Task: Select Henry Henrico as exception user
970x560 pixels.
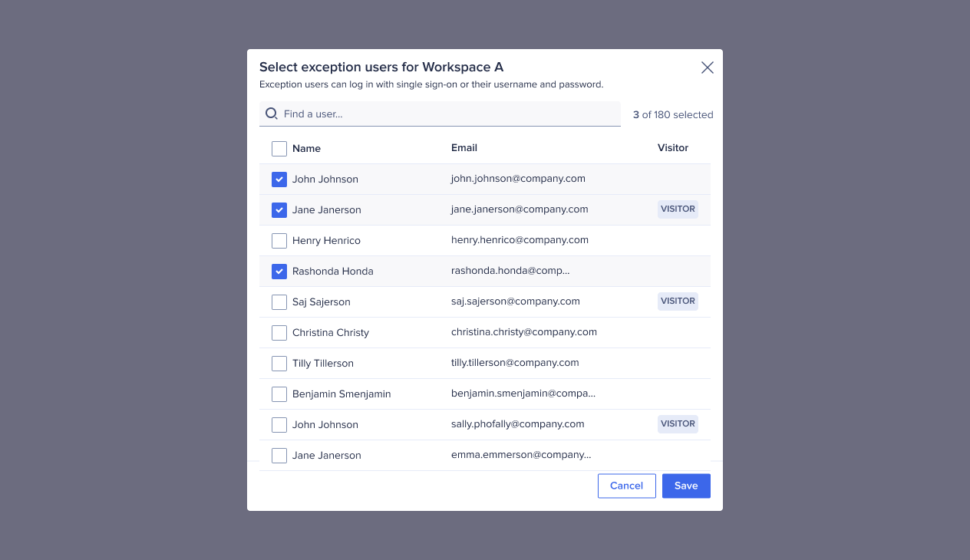Action: pyautogui.click(x=279, y=240)
